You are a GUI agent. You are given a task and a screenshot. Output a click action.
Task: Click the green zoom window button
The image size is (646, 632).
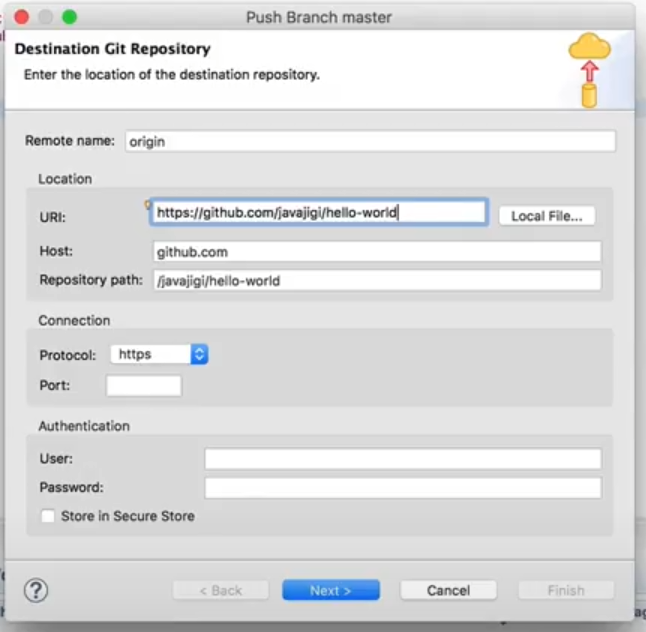(x=69, y=17)
